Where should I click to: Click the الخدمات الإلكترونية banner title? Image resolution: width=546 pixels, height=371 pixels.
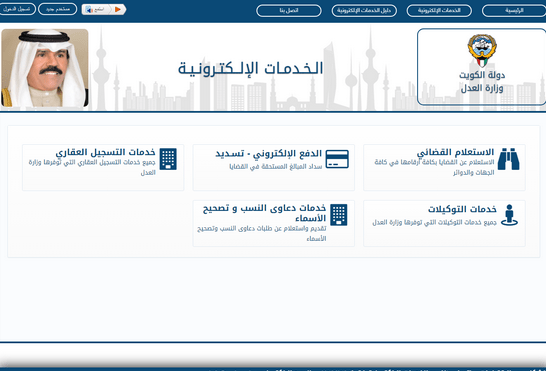click(250, 68)
